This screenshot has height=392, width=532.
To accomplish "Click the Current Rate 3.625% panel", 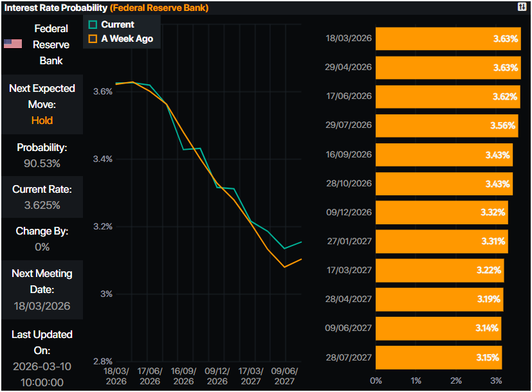I will 42,197.
